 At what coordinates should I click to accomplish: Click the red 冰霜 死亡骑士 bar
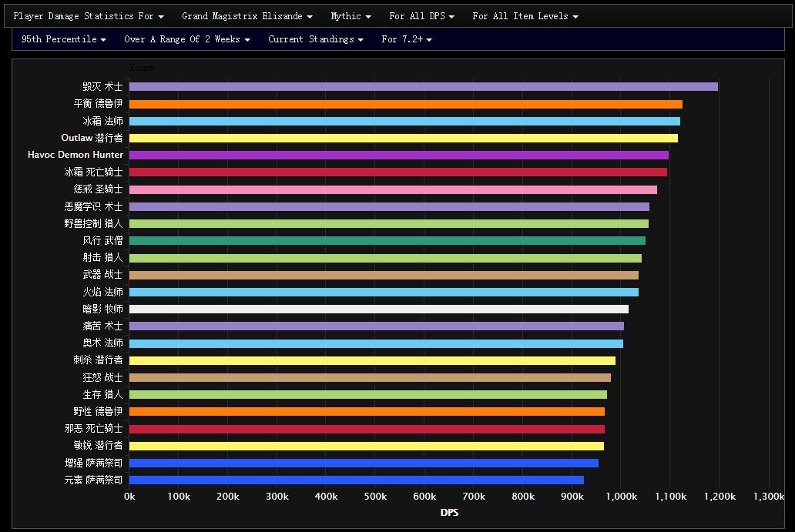(397, 172)
